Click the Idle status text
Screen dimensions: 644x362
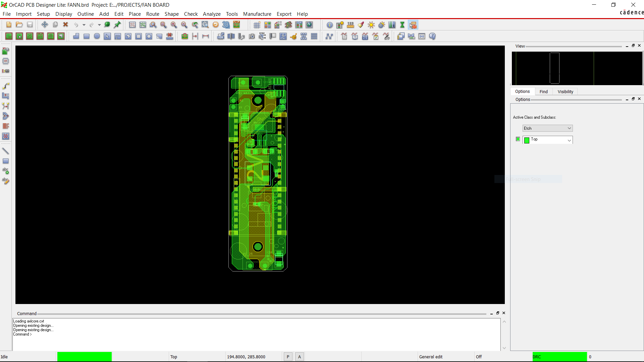(4, 357)
